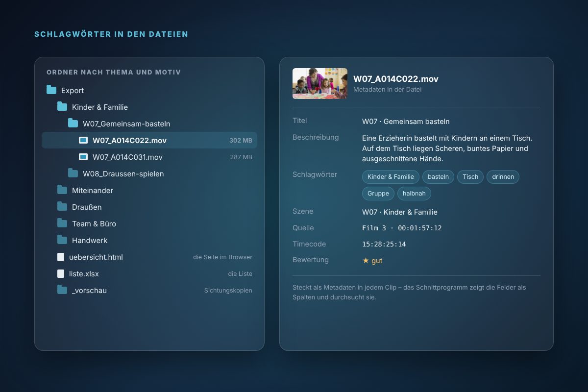Viewport: 588px width, 392px height.
Task: Click the W08_Draussen-spielen folder icon
Action: click(x=73, y=173)
